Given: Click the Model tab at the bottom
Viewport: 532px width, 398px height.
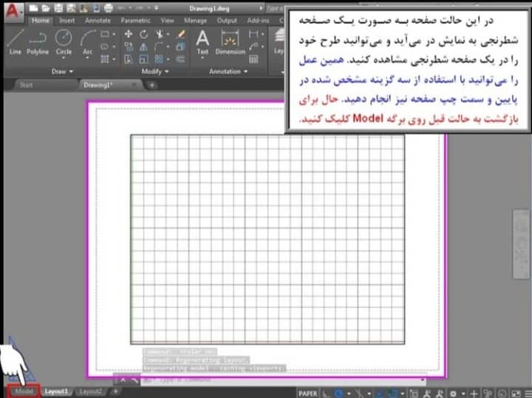Looking at the screenshot, I should click(24, 391).
